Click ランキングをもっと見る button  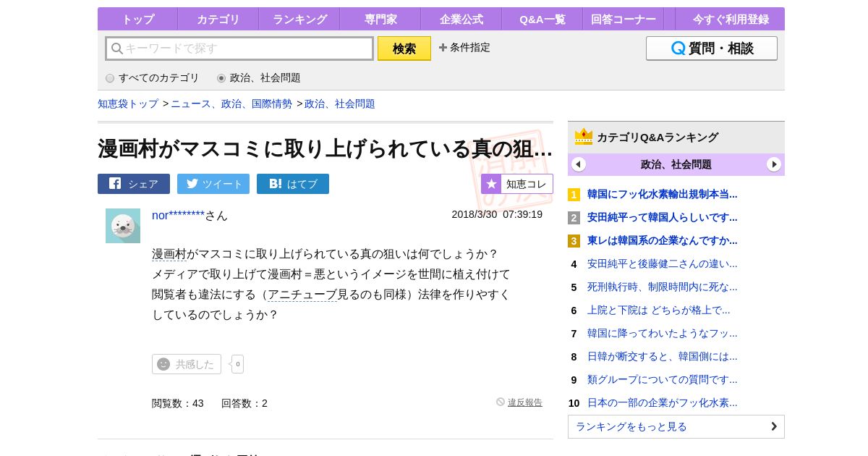point(676,426)
